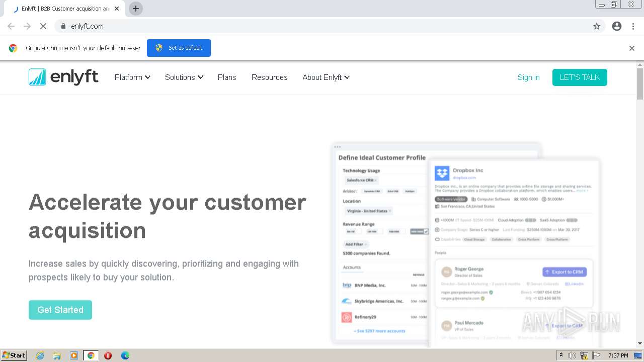This screenshot has height=362, width=644.
Task: Launch Internet Explorer from taskbar
Action: click(40, 355)
